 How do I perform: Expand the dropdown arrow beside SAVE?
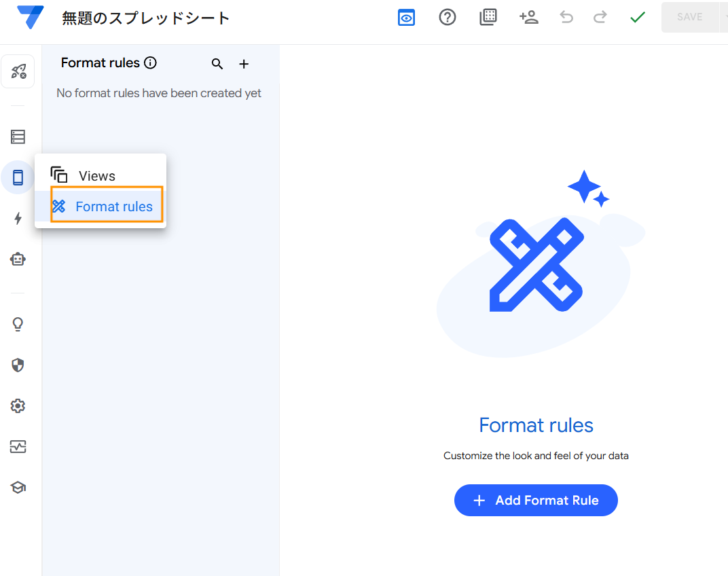[x=723, y=18]
